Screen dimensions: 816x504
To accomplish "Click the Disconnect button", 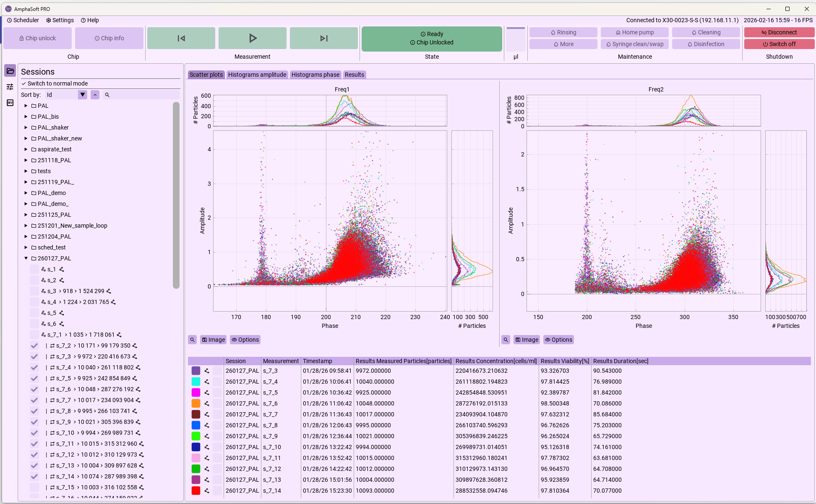I will [x=779, y=32].
